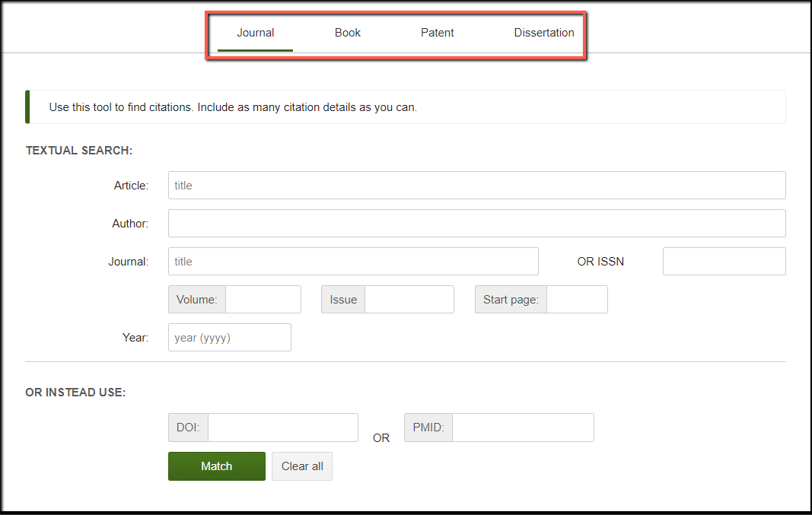The image size is (812, 515).
Task: Focus the DOI input field
Action: tap(283, 428)
